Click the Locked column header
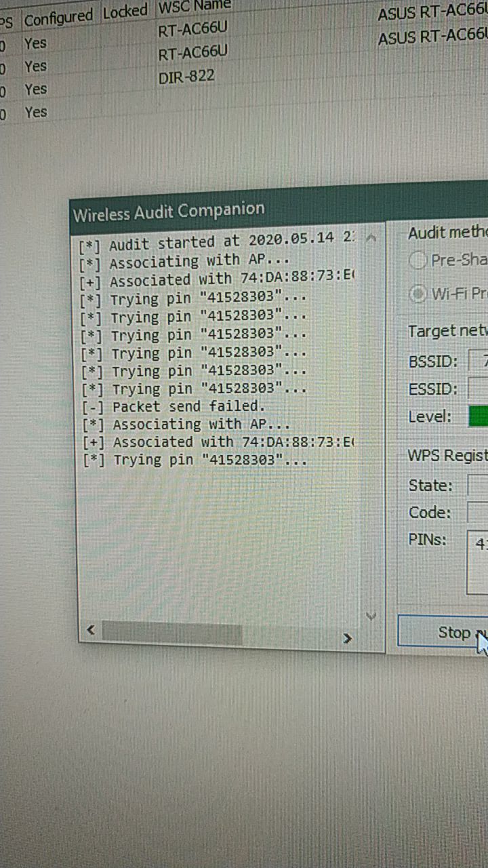This screenshot has height=868, width=488. 125,12
